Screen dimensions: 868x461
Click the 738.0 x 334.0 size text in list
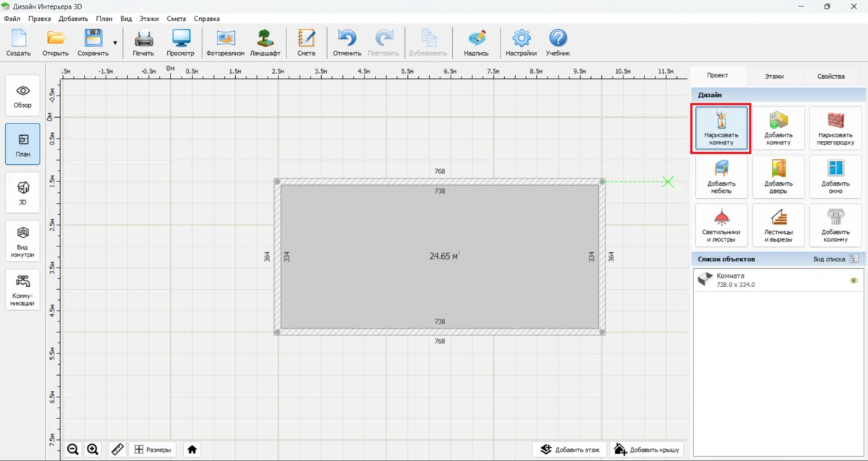(736, 285)
